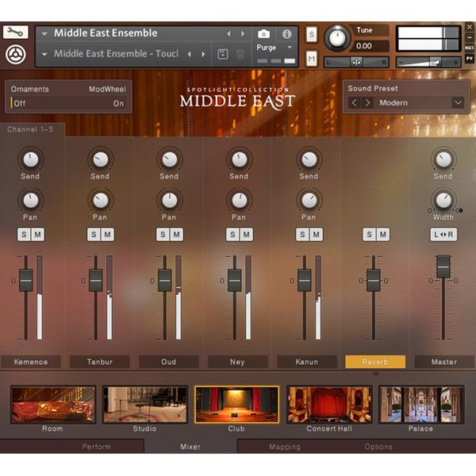
Task: Take a snapshot with the camera icon
Action: click(263, 33)
